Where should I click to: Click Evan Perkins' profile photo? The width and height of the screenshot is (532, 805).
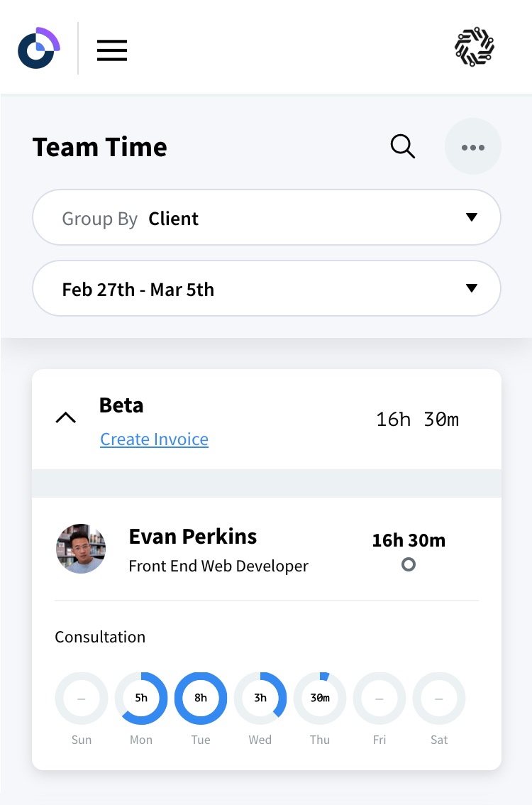pyautogui.click(x=81, y=549)
